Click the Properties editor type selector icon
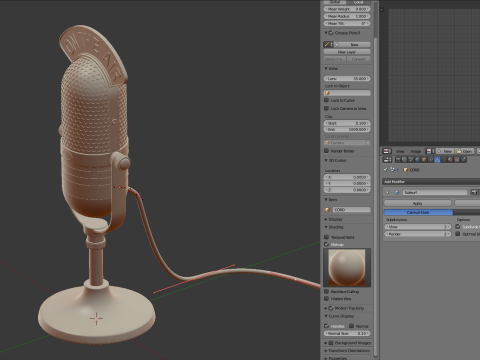Image resolution: width=480 pixels, height=360 pixels. (387, 160)
